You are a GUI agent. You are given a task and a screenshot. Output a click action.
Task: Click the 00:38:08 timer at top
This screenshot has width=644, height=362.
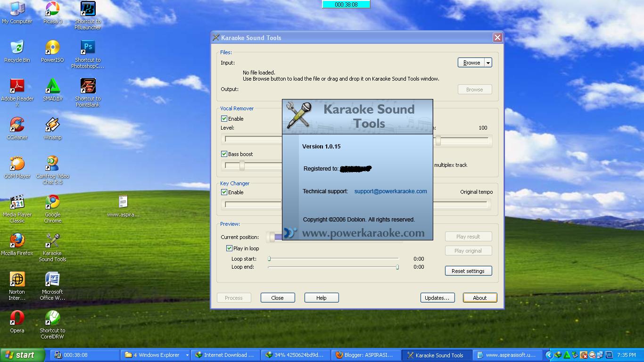coord(346,4)
